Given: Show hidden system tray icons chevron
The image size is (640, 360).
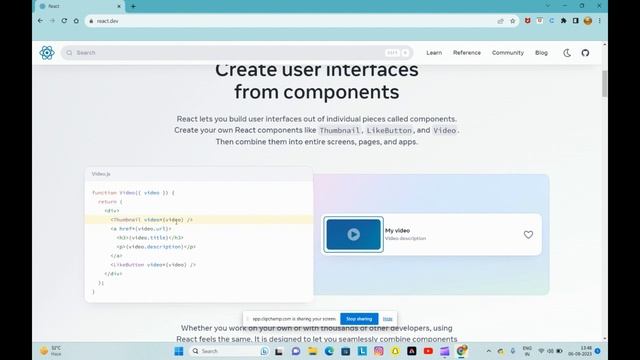Looking at the screenshot, I should (x=489, y=351).
